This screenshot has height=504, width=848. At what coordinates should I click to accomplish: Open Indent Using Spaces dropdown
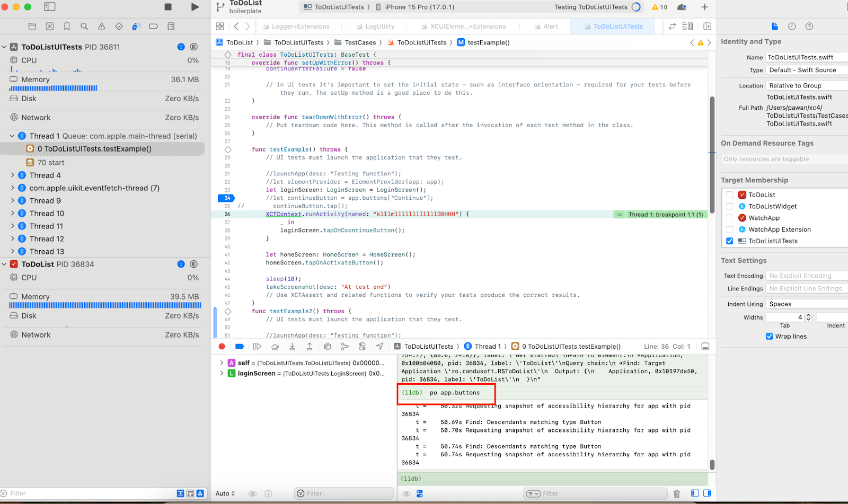(807, 304)
